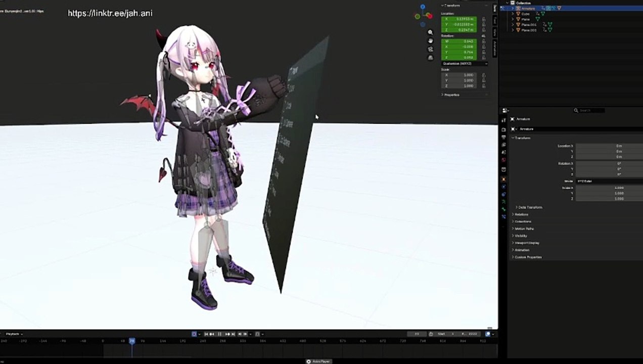
Task: Click the blue playhead marker on timeline
Action: coord(132,341)
